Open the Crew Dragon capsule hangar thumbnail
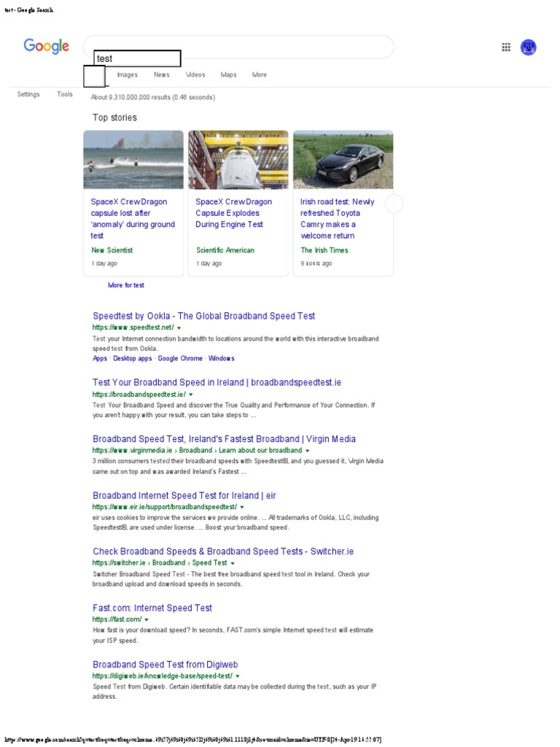The height and width of the screenshot is (747, 560). pyautogui.click(x=238, y=160)
